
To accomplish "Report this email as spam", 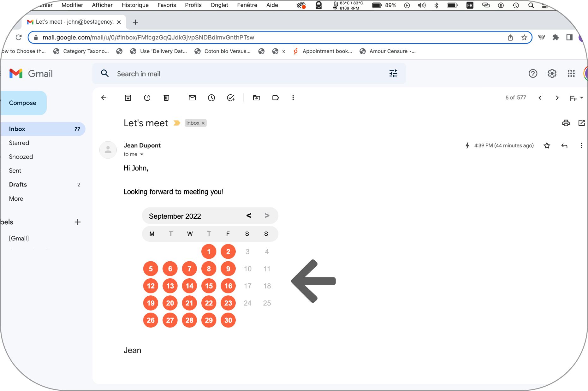I will 147,98.
